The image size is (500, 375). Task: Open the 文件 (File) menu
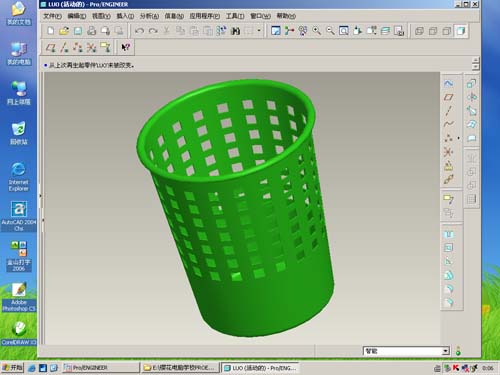(x=52, y=16)
